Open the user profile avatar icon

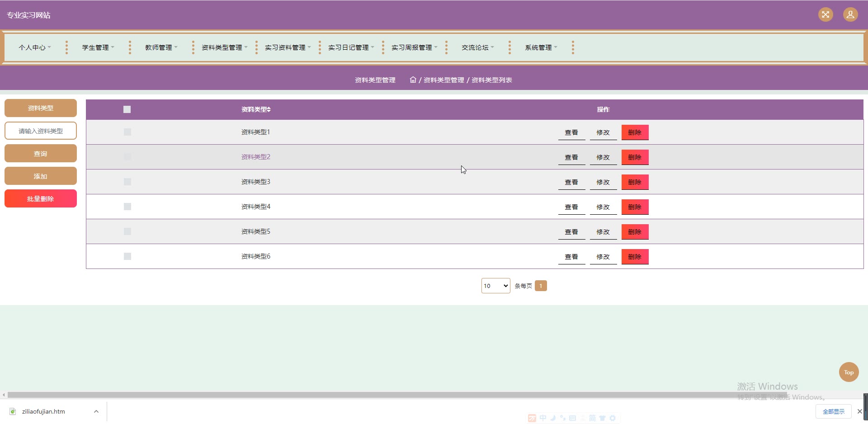point(850,14)
